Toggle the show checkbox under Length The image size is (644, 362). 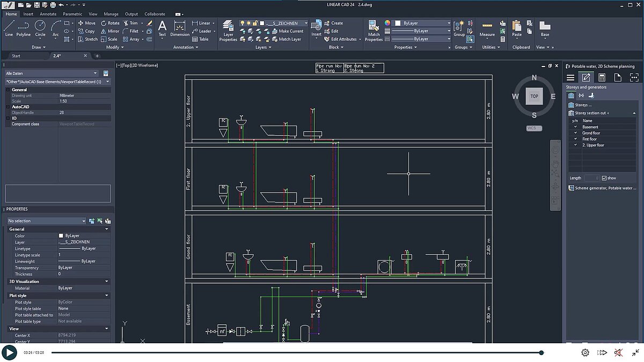click(603, 178)
